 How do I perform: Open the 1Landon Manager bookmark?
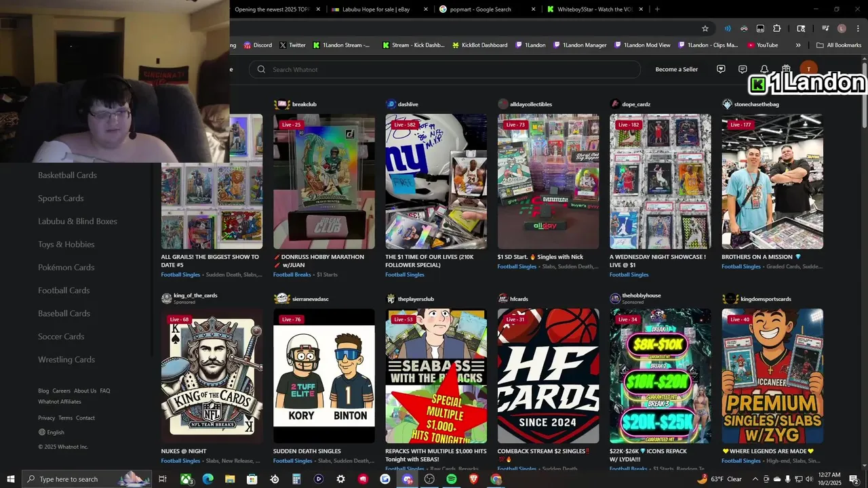580,45
